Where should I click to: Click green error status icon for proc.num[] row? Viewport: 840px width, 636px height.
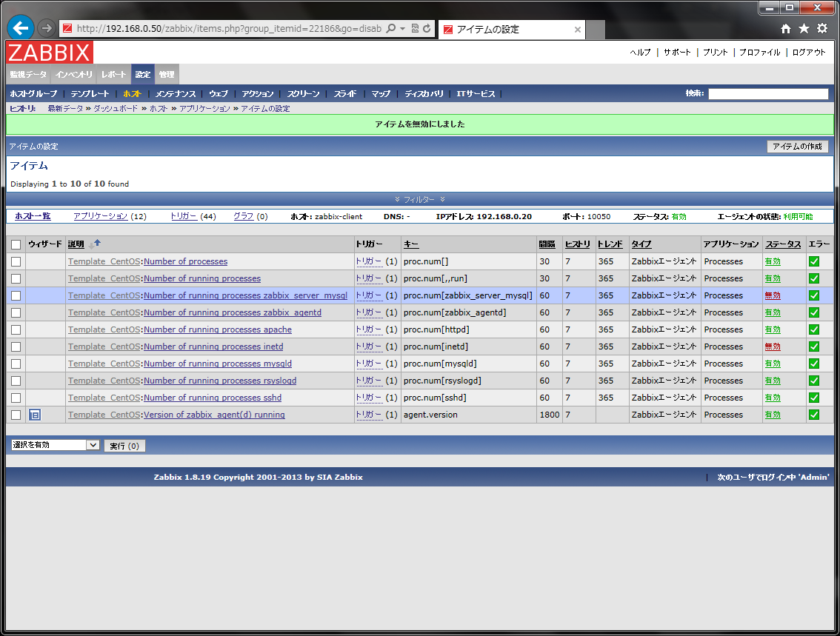click(x=814, y=261)
